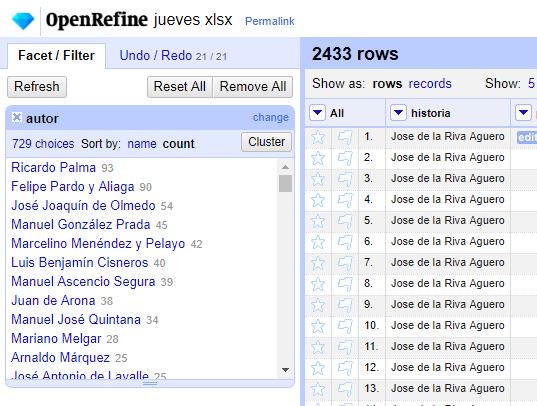Flag row 3
Screen dimensions: 537x406
345,179
